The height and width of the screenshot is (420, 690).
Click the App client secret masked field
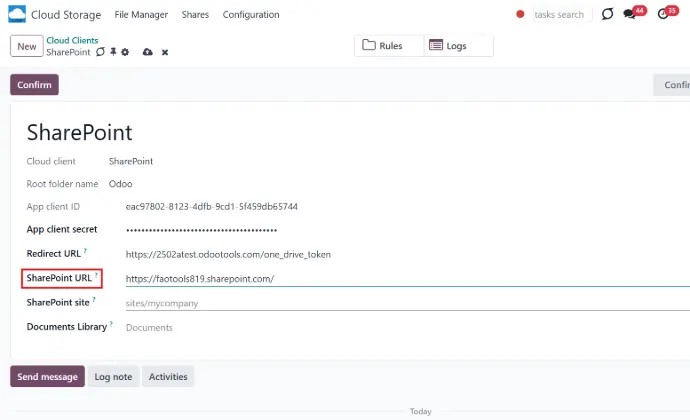tap(202, 230)
